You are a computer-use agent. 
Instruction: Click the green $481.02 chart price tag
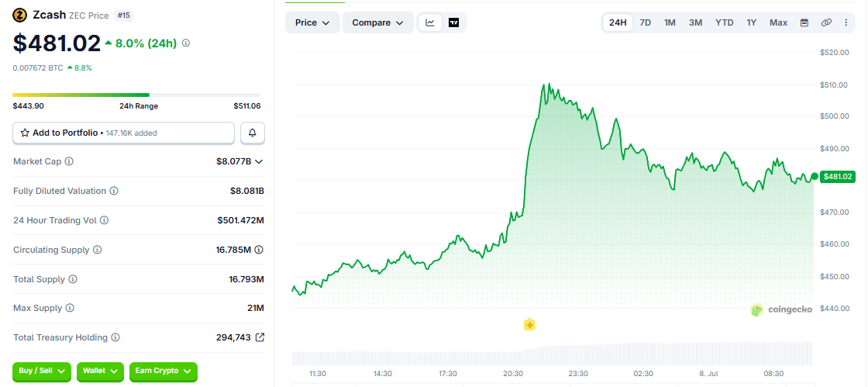click(838, 177)
